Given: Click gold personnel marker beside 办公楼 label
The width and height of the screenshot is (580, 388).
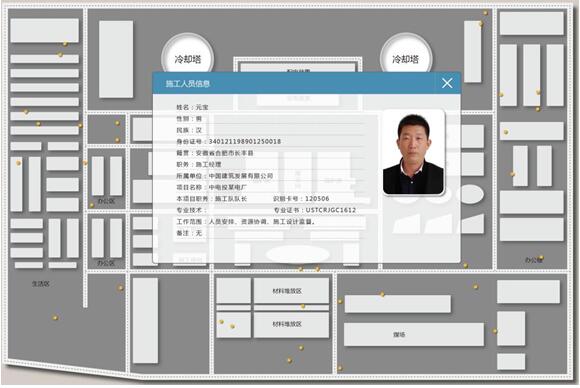Looking at the screenshot, I should (541, 257).
